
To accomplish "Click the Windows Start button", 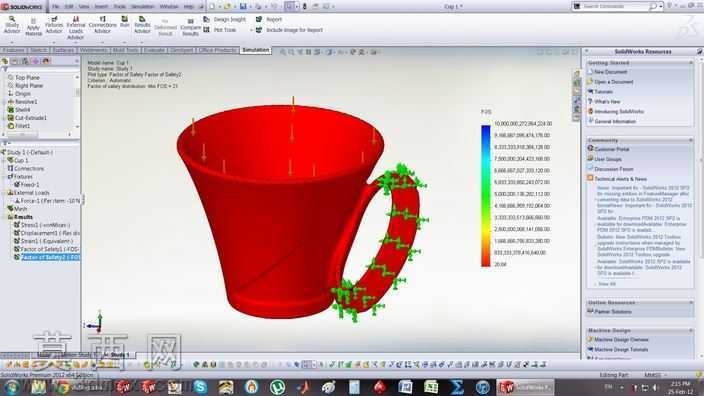I will click(12, 387).
